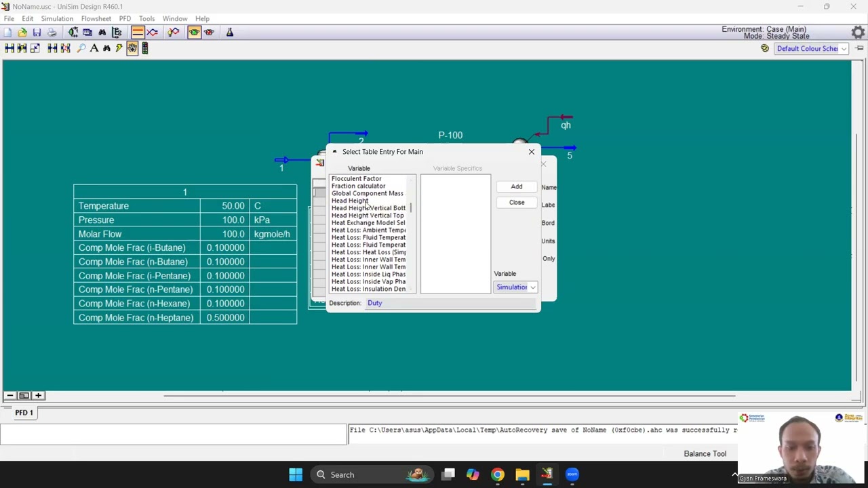This screenshot has width=868, height=488.
Task: Open the Edit menu
Action: 28,18
